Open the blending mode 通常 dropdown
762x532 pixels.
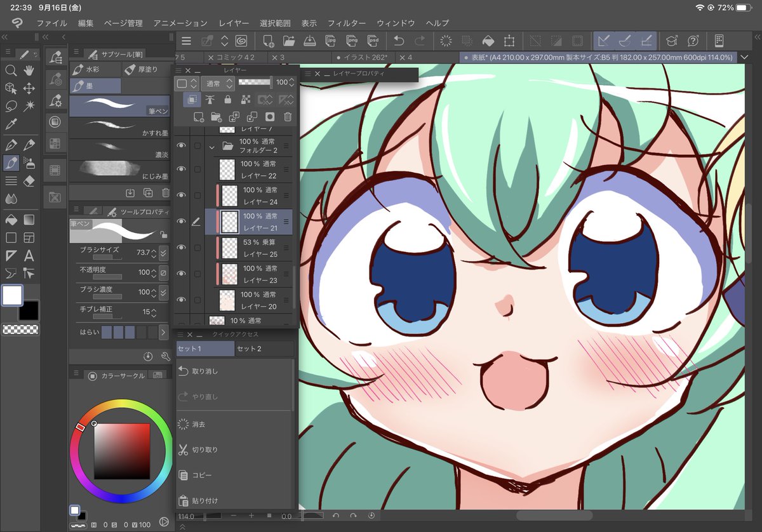pos(217,83)
